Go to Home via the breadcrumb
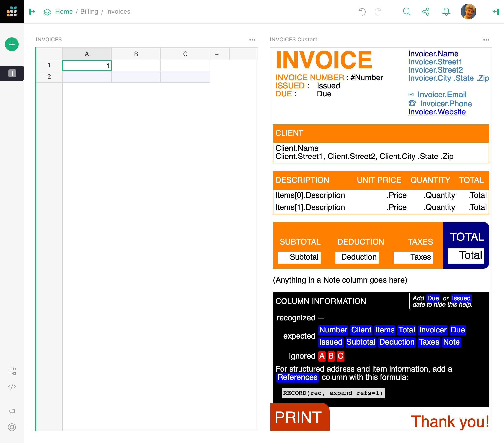Image resolution: width=504 pixels, height=443 pixels. click(64, 11)
